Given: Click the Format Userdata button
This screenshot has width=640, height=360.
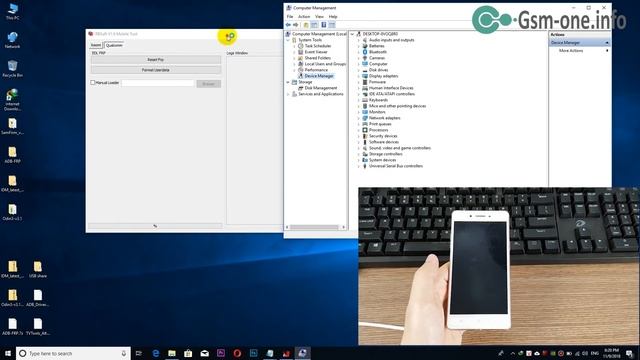Looking at the screenshot, I should 156,70.
